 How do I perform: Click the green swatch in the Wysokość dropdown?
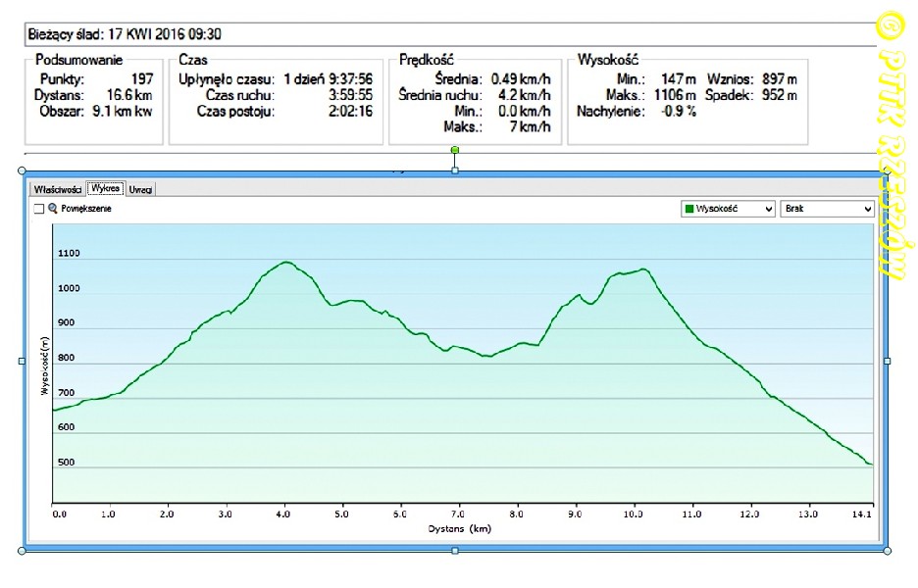689,209
